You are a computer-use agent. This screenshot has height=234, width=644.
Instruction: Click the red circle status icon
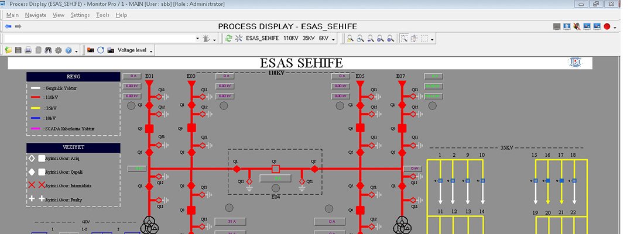[607, 26]
